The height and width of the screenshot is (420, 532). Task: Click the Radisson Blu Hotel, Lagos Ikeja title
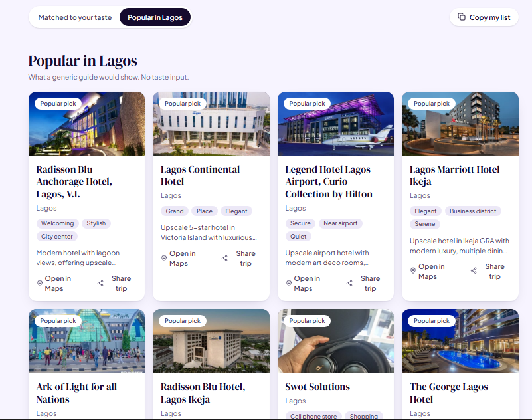click(x=203, y=393)
